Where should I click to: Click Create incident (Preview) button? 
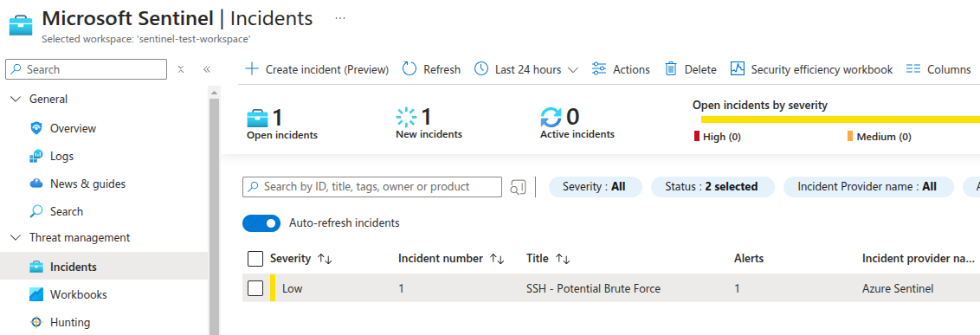316,69
